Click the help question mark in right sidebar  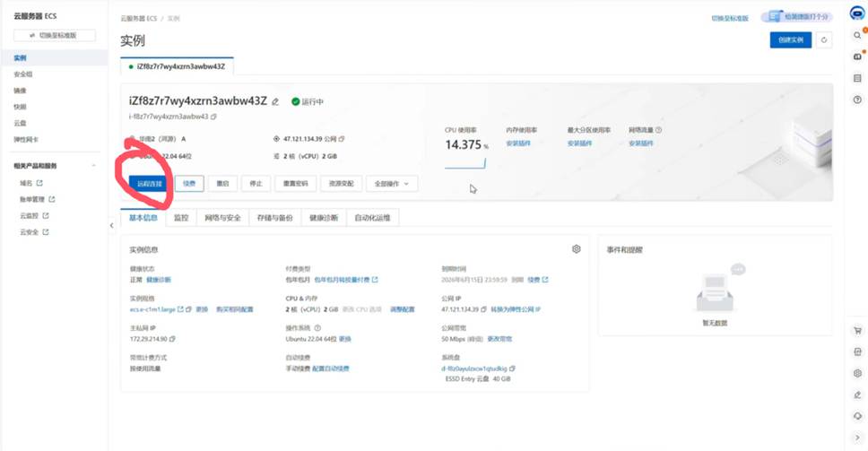click(x=857, y=100)
